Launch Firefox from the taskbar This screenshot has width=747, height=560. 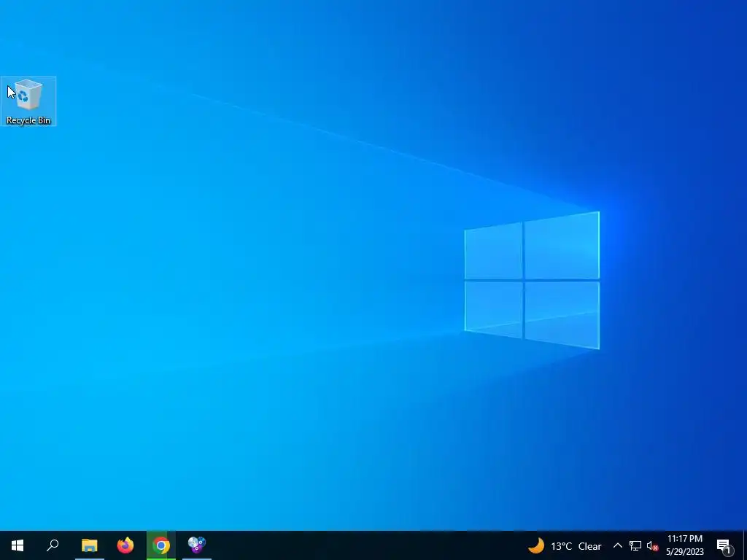(125, 545)
